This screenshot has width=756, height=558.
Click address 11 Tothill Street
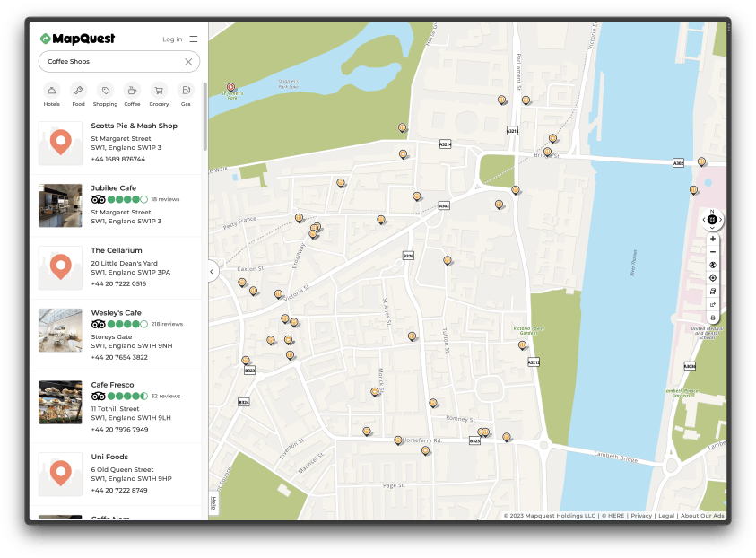pos(115,409)
